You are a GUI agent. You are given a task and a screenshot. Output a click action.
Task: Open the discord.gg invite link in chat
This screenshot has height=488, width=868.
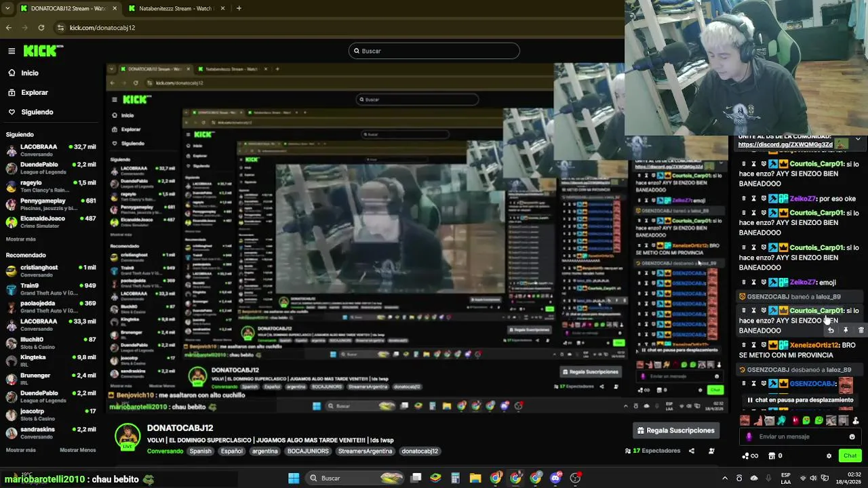coord(785,144)
